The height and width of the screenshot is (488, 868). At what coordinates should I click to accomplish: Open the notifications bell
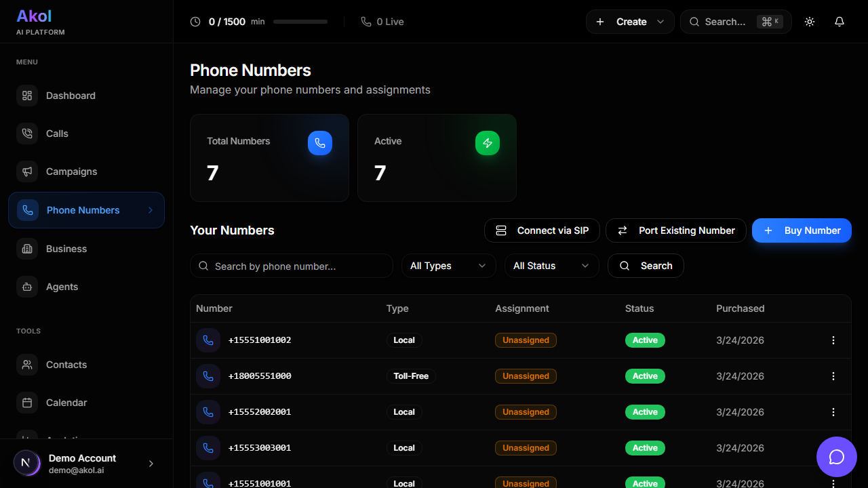(839, 22)
